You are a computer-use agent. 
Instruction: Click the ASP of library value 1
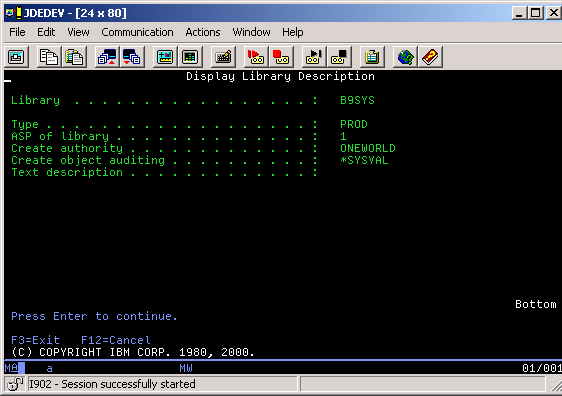343,136
